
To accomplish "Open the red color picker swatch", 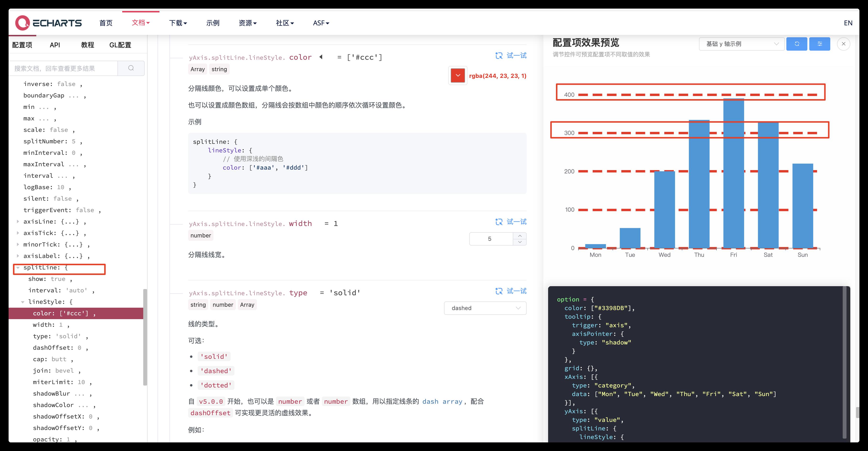I will pos(458,75).
